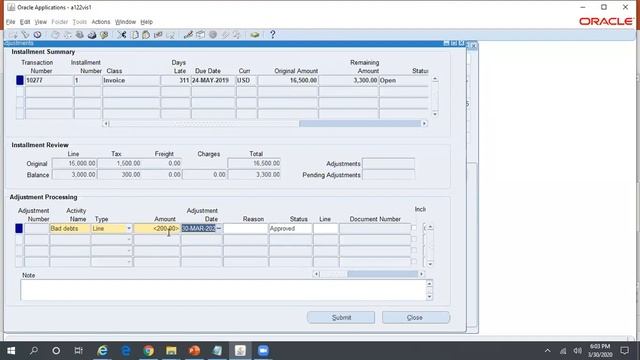Open the File menu
This screenshot has width=640, height=360.
pyautogui.click(x=10, y=22)
